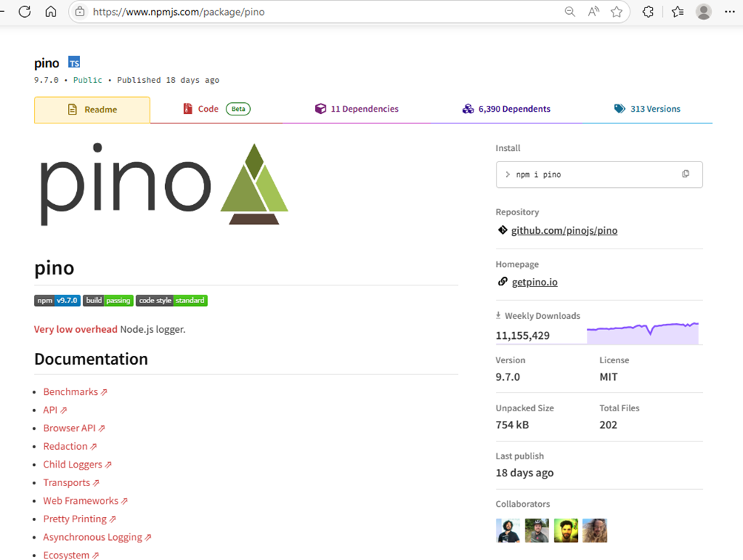Viewport: 743px width, 560px height.
Task: Open the API documentation link
Action: tap(55, 410)
